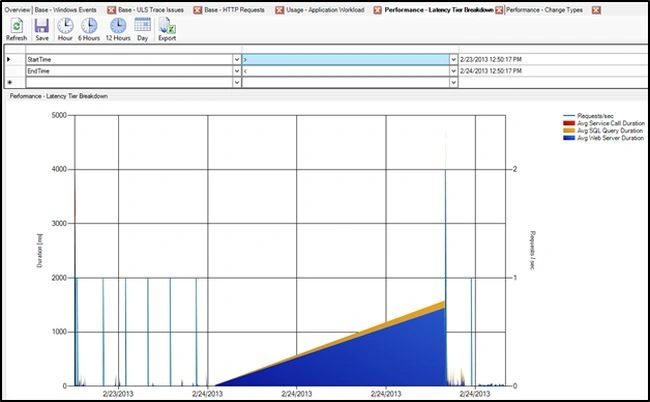Open the Base - Windows Events tab
The height and width of the screenshot is (402, 650).
(65, 10)
